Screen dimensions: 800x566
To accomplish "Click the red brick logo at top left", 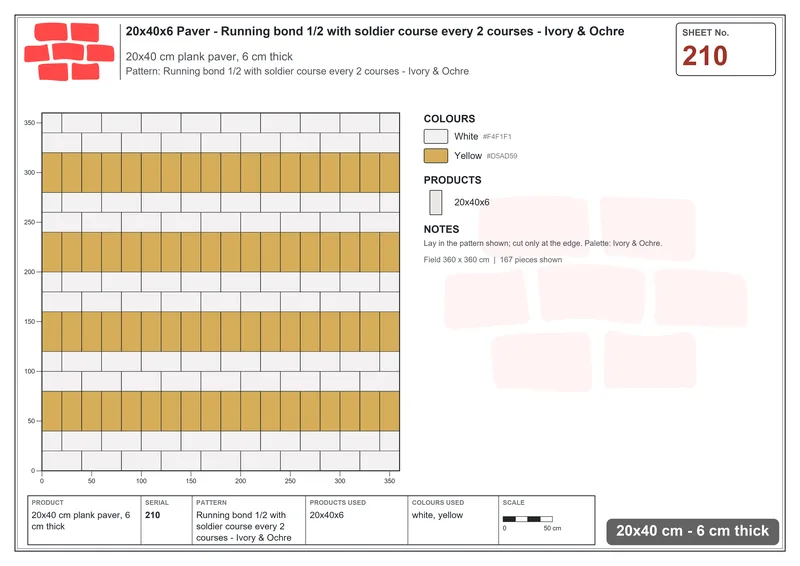I will [x=69, y=51].
